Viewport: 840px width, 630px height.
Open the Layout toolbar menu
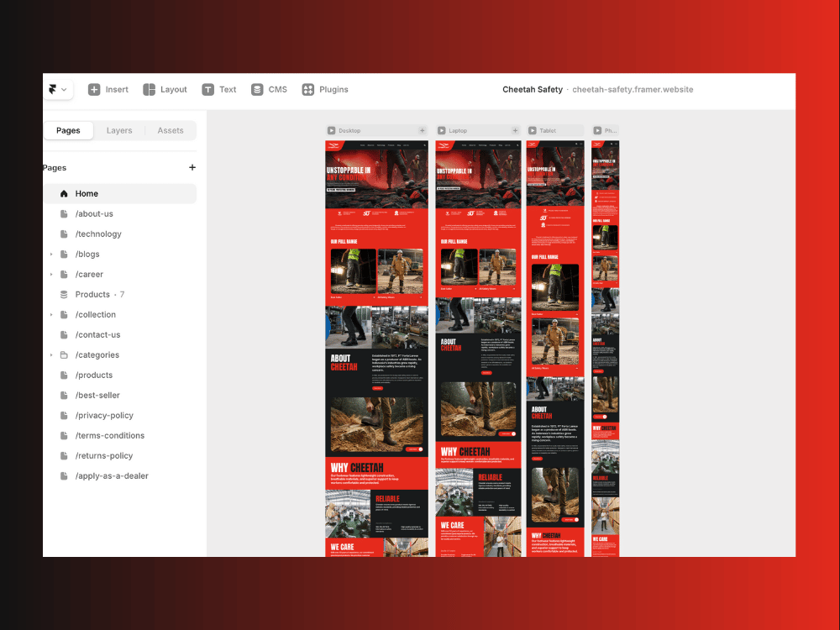coord(165,90)
